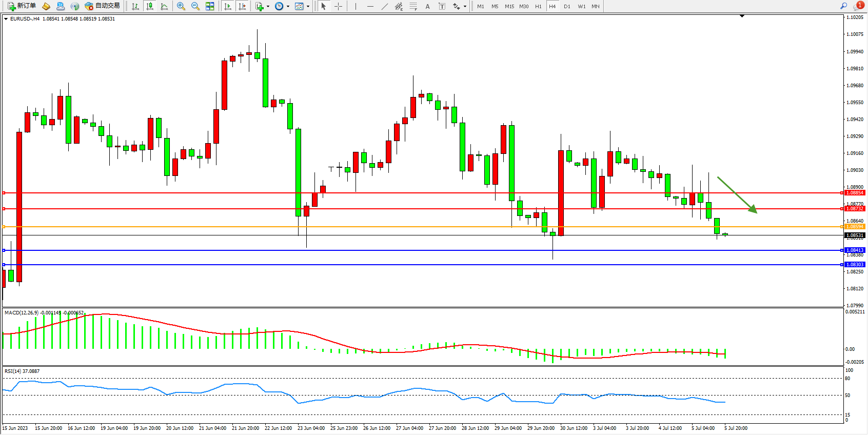Screen dimensions: 868x435
Task: Select the text label tool
Action: [x=442, y=6]
